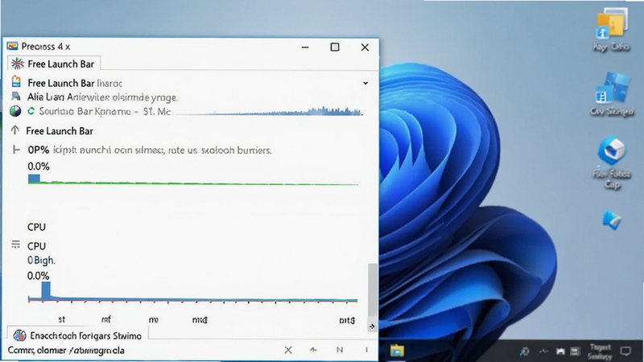Screen dimensions: 644x362
Task: Click the upper 'CPU' label
Action: click(x=36, y=227)
